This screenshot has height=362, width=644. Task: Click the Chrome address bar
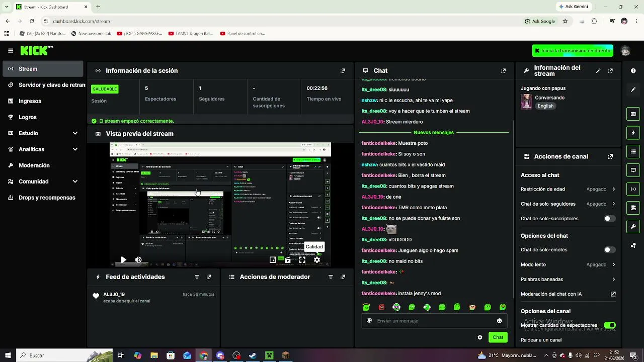282,21
